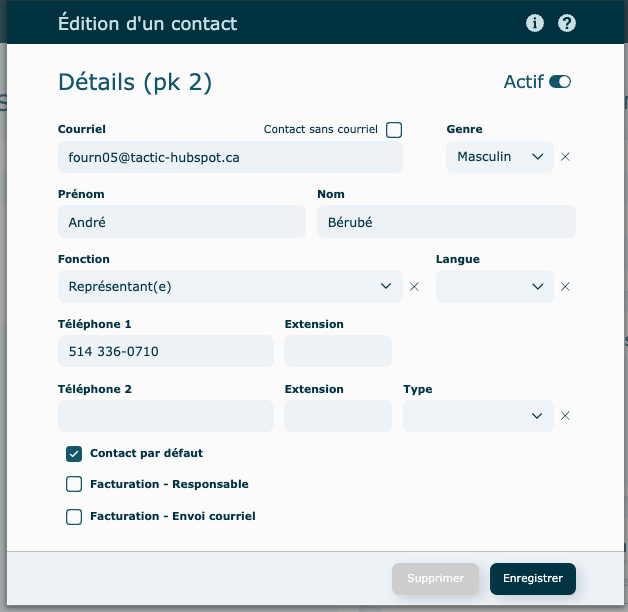Check the Contact sans courriel box
The height and width of the screenshot is (612, 628).
(394, 130)
